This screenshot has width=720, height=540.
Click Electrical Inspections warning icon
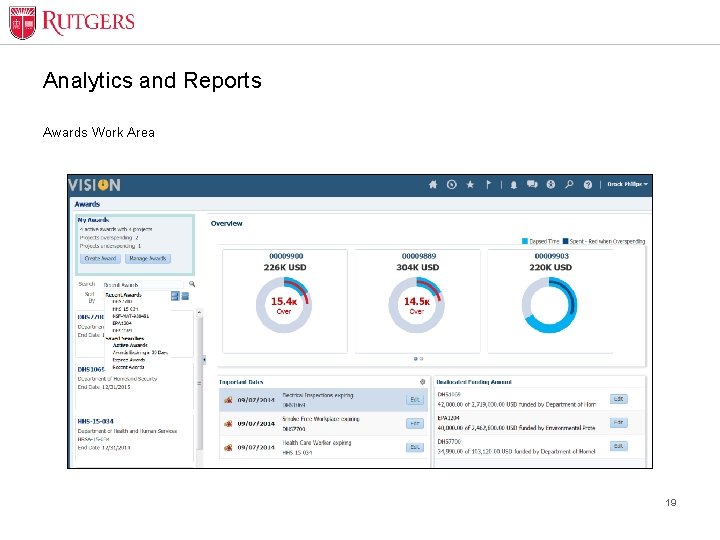click(x=228, y=400)
